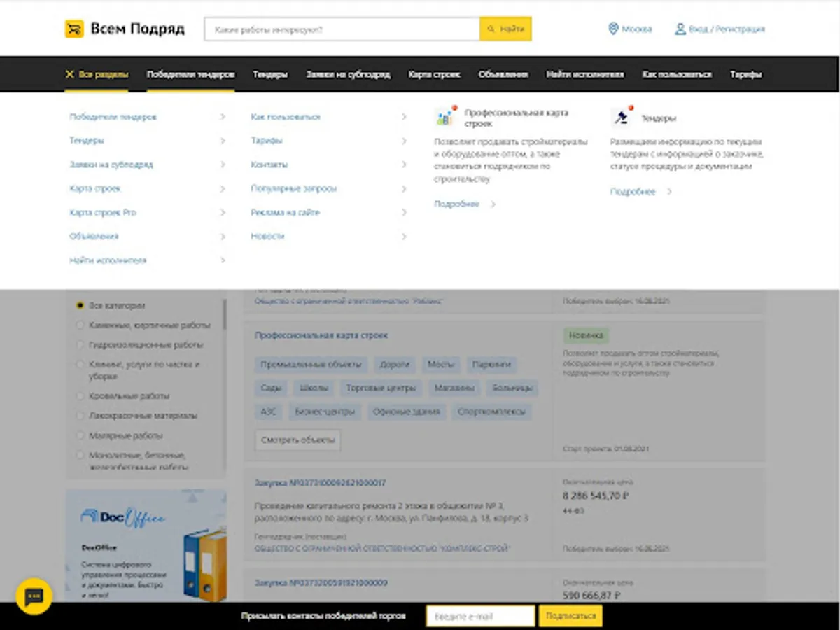Expand chevron next to Победители тендеров
This screenshot has height=630, width=840.
pos(223,117)
